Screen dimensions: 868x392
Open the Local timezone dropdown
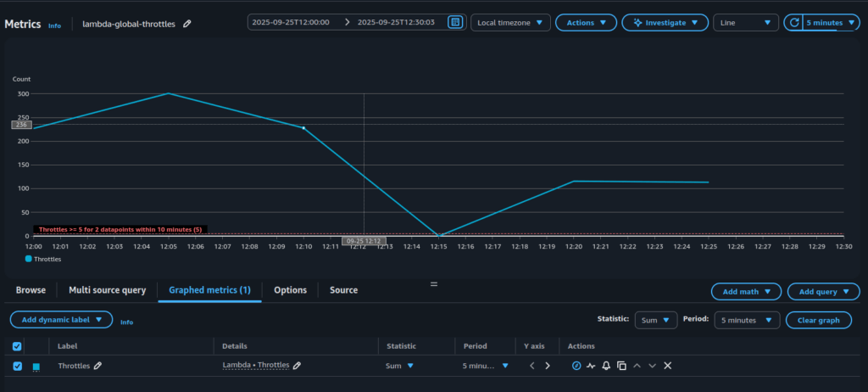pos(509,23)
